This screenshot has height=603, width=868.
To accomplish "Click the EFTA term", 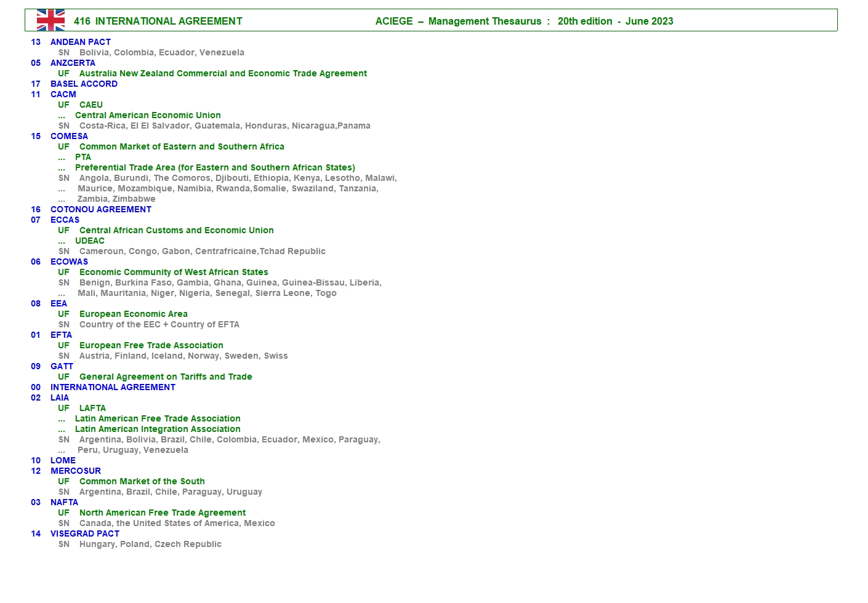I will coord(61,335).
